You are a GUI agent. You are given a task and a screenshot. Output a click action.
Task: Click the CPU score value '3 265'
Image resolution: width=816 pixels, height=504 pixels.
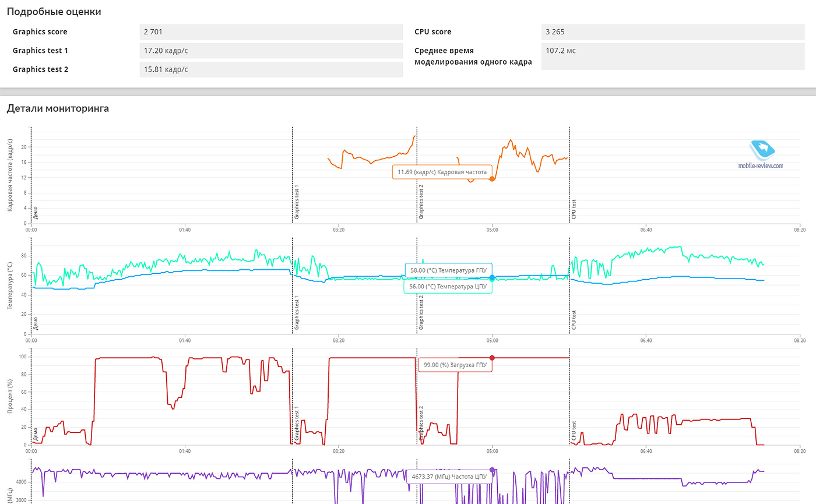coord(673,32)
